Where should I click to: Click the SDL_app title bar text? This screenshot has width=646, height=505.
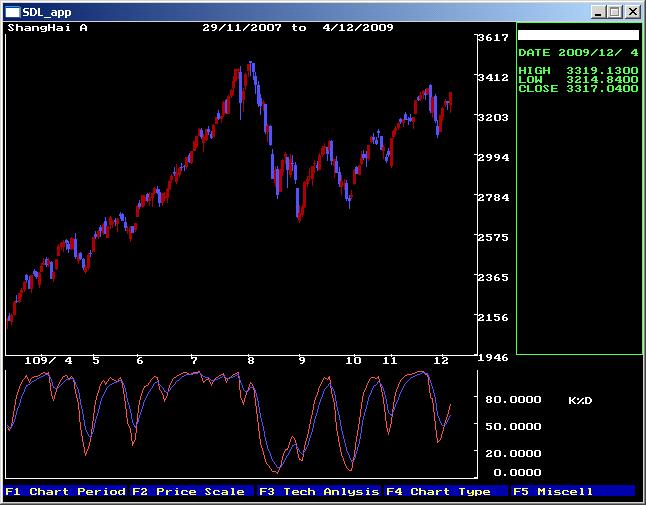(x=47, y=12)
